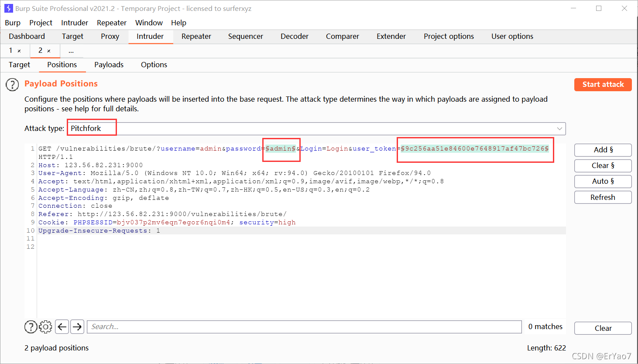Switch to the Extender tab
638x364 pixels.
pos(391,36)
